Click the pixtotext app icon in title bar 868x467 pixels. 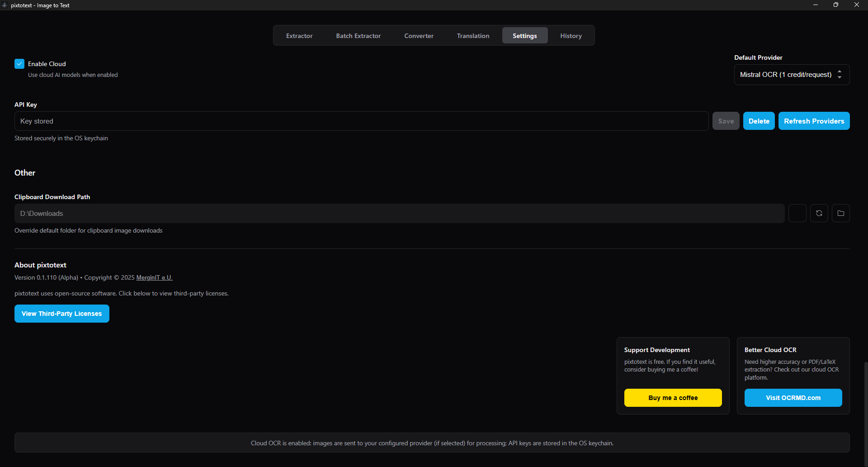[5, 5]
